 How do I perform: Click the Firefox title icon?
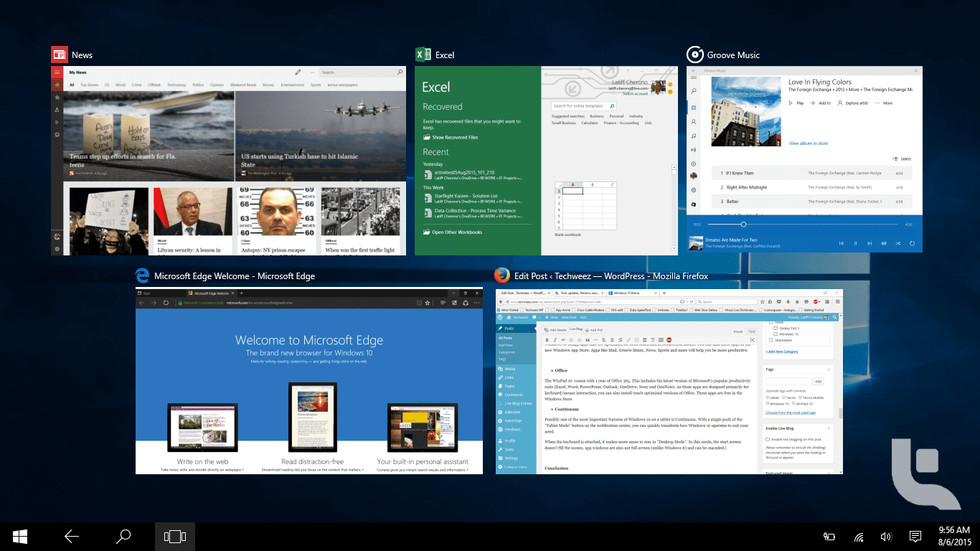pos(502,275)
